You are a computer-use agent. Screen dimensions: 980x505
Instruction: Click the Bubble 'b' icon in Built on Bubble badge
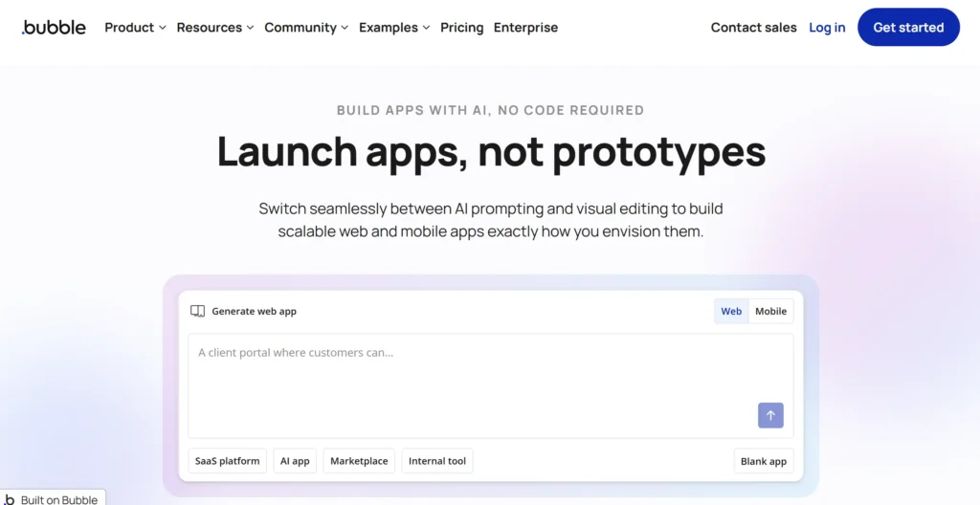[x=10, y=499]
